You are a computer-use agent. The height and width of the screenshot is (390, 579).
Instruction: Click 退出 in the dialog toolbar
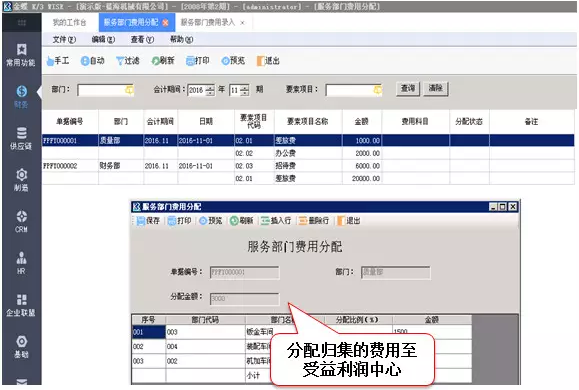point(349,221)
